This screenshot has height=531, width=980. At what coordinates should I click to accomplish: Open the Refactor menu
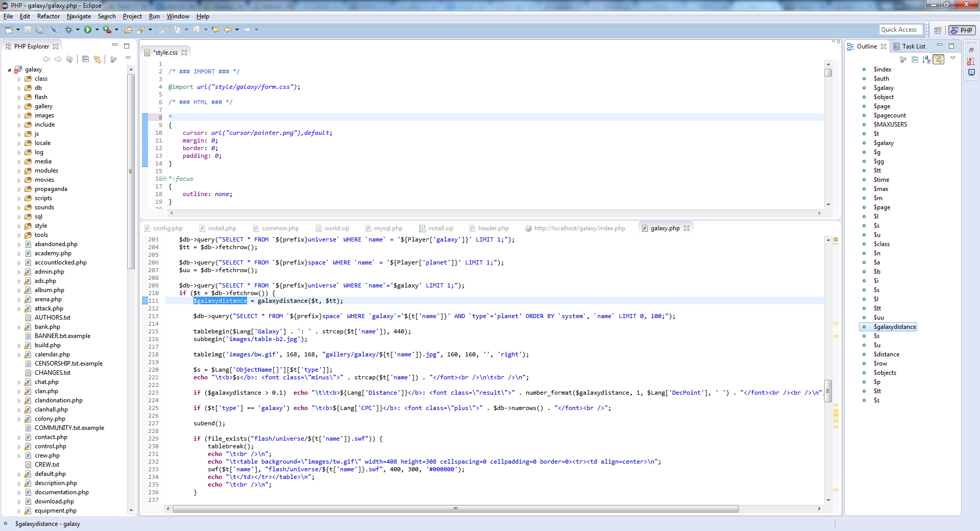pos(48,16)
